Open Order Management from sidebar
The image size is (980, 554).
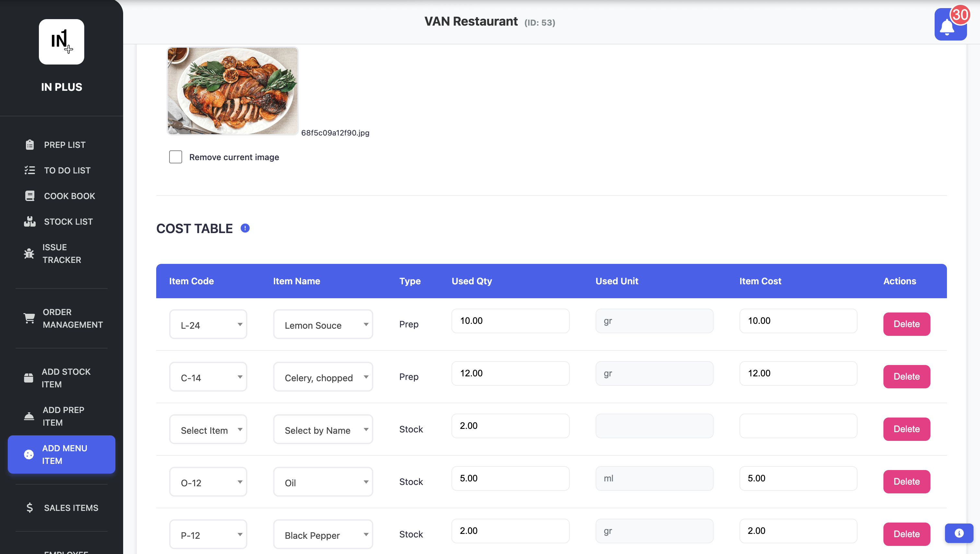[x=73, y=318]
